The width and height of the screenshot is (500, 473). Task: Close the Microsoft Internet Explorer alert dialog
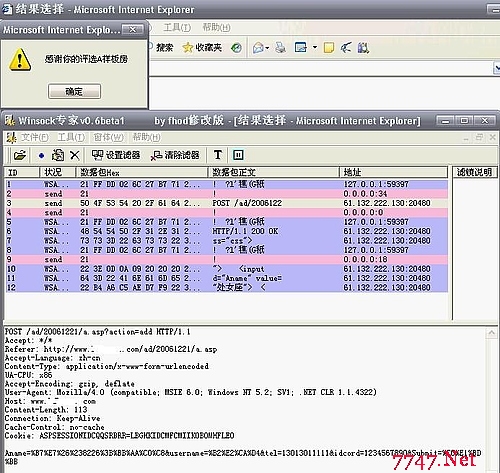click(x=133, y=30)
